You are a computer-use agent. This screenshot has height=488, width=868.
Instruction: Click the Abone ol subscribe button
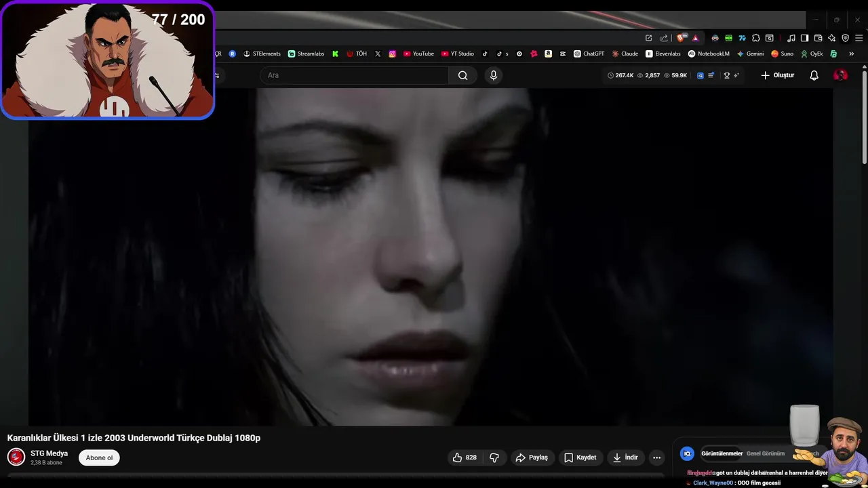(x=99, y=457)
